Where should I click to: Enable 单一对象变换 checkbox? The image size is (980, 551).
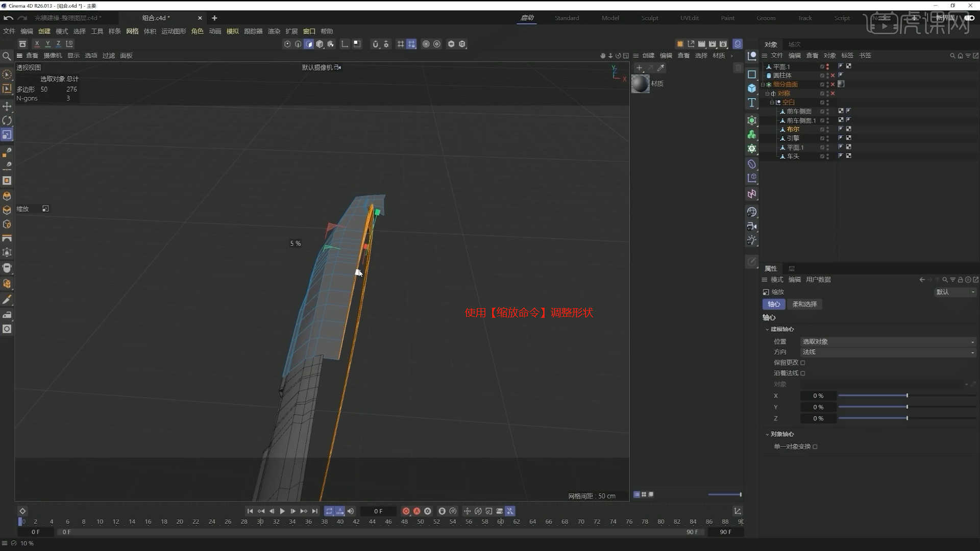pos(815,447)
